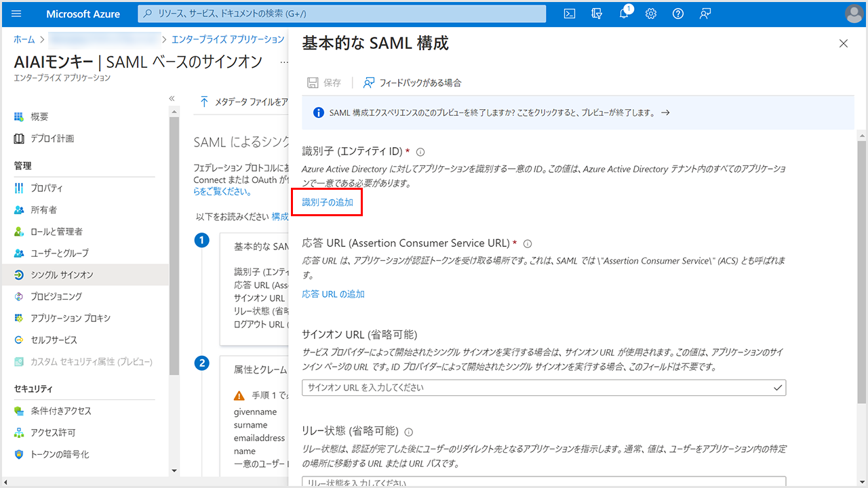
Task: Click the top bar feedback icon
Action: point(705,14)
